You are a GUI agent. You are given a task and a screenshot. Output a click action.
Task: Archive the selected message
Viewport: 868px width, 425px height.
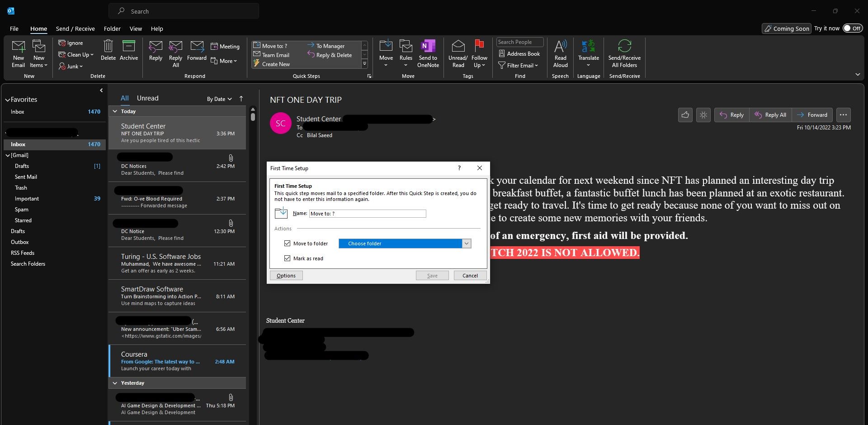(129, 51)
